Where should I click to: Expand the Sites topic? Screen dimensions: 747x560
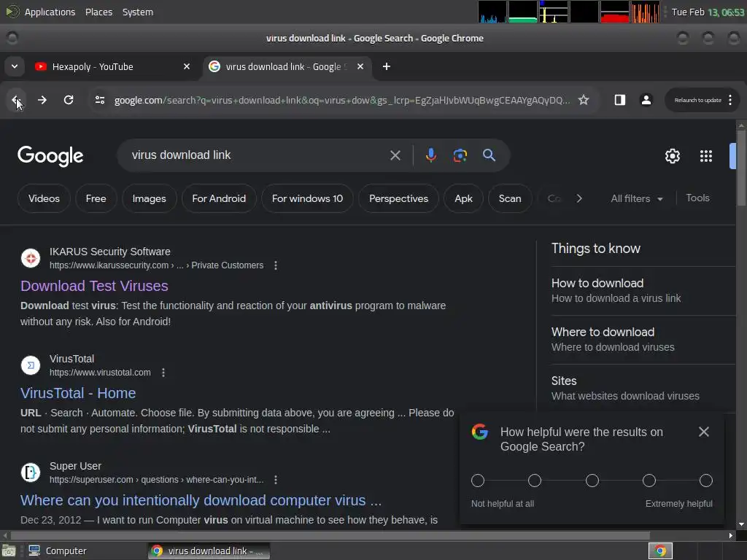[x=643, y=389]
